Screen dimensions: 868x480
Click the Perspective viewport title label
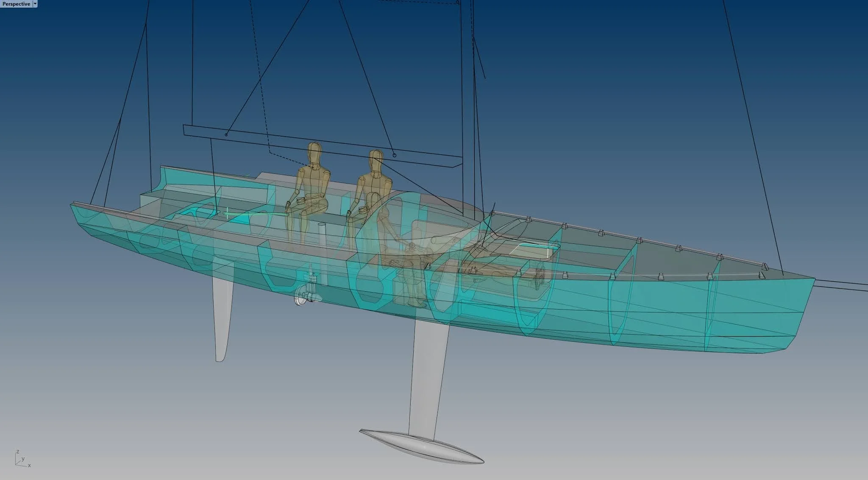pos(16,4)
